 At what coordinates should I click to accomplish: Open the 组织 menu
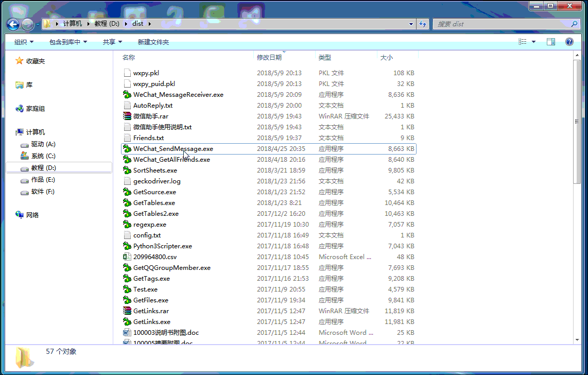pos(24,42)
